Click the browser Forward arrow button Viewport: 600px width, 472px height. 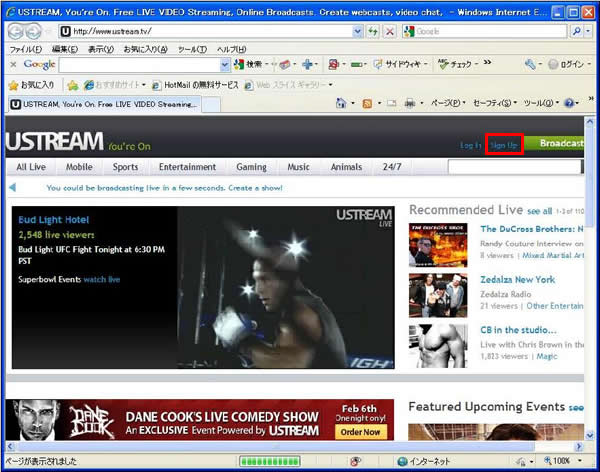point(34,31)
